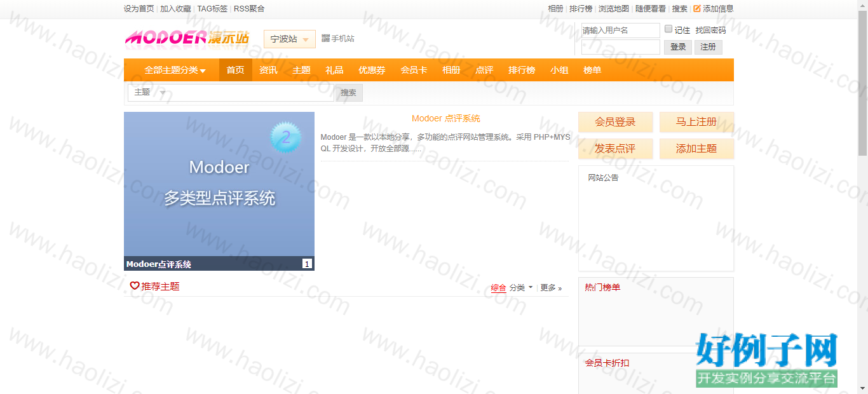Click the 注册 register button

708,47
